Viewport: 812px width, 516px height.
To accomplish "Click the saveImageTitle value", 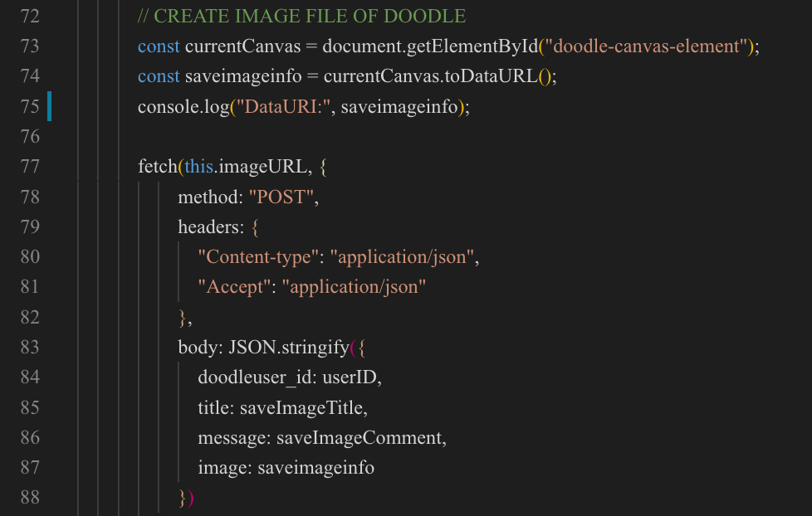I will tap(301, 408).
